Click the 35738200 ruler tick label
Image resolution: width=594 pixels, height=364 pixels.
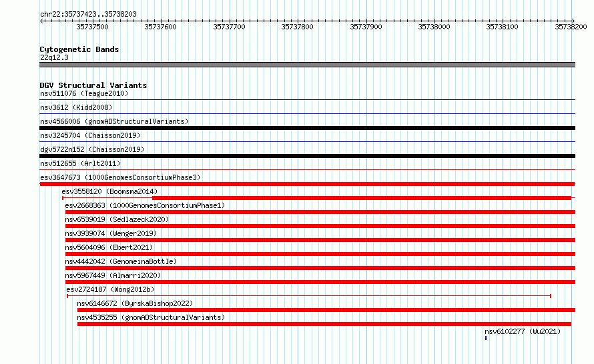[571, 27]
